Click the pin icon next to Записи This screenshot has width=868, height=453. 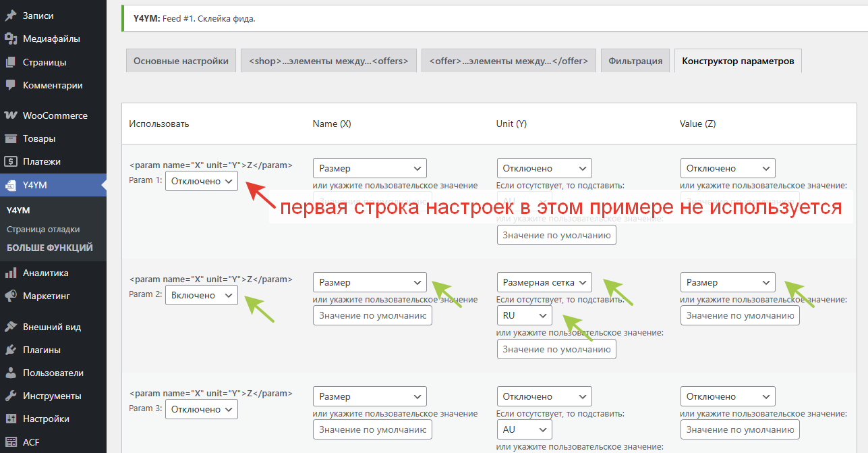tap(11, 16)
